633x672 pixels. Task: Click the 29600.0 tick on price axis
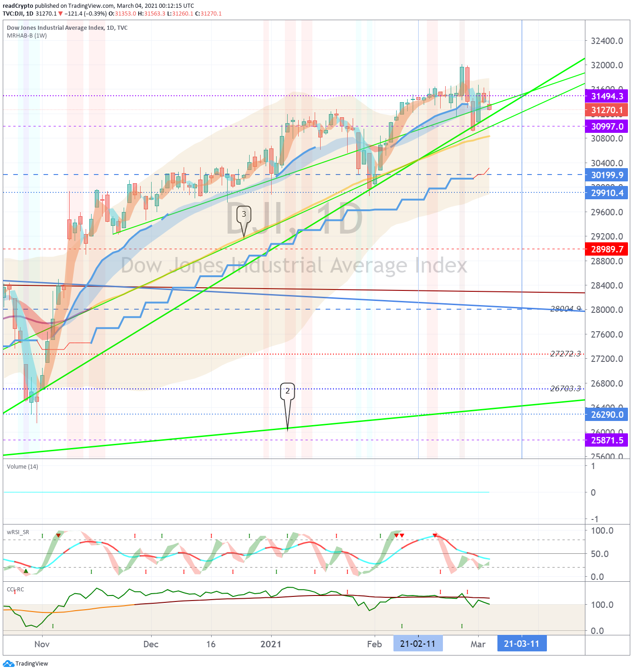point(607,212)
